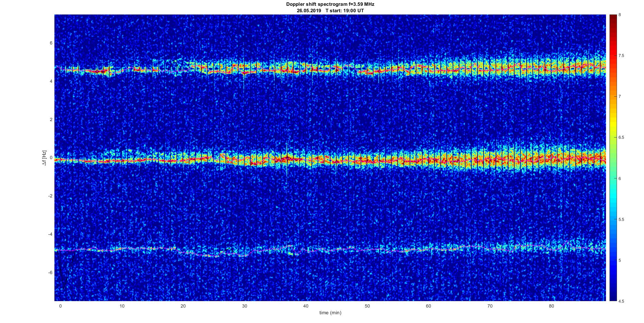Viewport: 644px width, 323px height.
Task: Click the lower -4.8 Hz trace at 50 minutes
Action: point(367,250)
